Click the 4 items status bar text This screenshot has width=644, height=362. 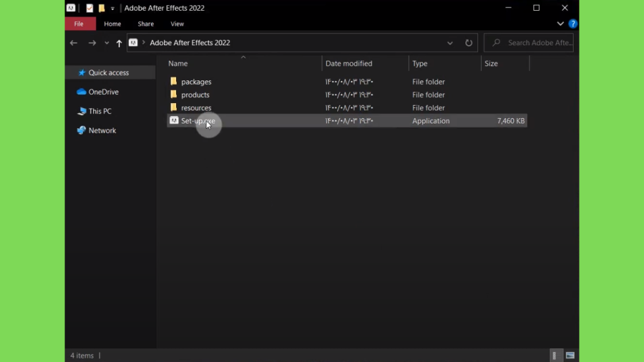(82, 356)
